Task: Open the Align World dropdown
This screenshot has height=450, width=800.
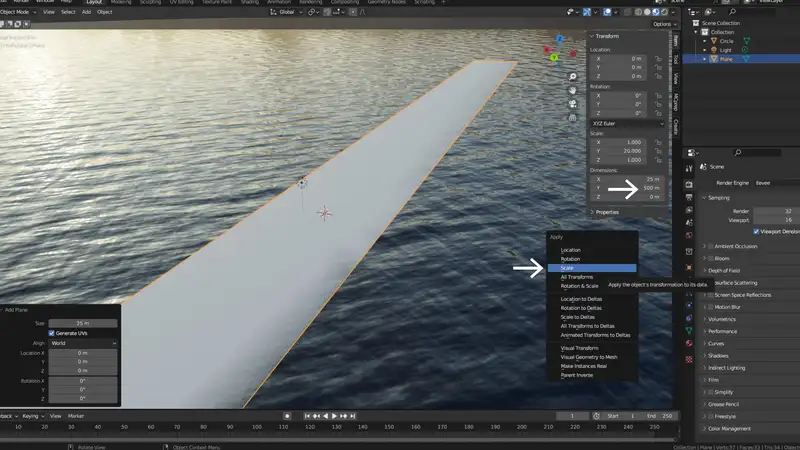Action: pos(83,343)
